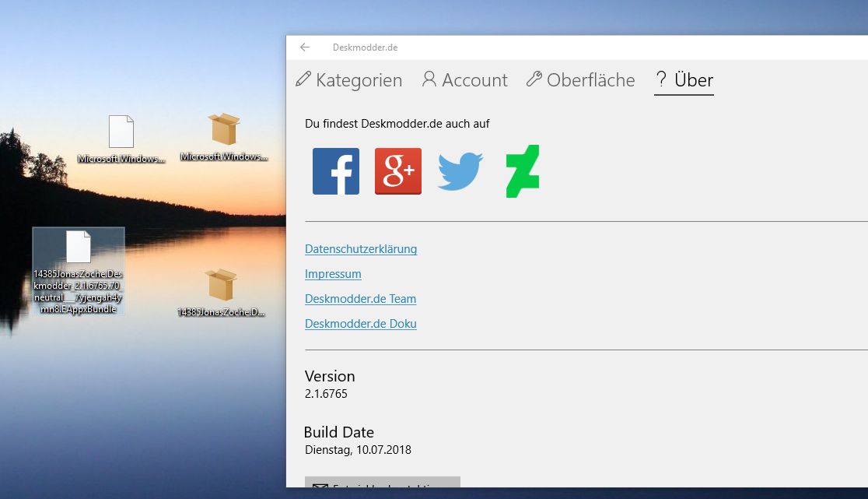
Task: Select the Über tab
Action: [x=684, y=81]
